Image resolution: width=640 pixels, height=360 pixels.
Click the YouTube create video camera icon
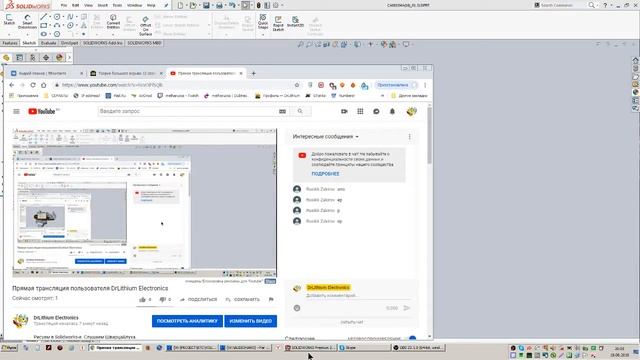point(344,111)
